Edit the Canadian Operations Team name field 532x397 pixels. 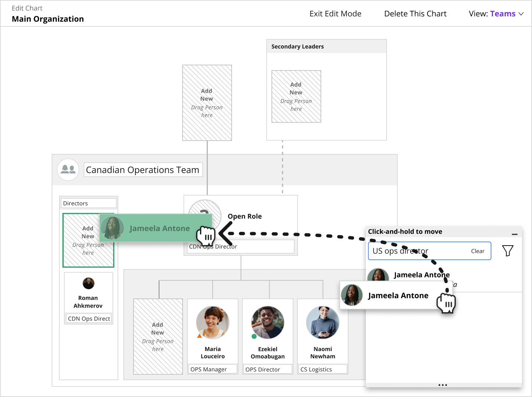[143, 170]
